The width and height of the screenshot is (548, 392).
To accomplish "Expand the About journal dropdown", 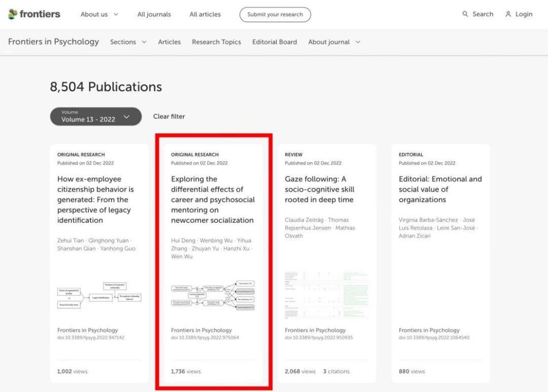I will 334,42.
